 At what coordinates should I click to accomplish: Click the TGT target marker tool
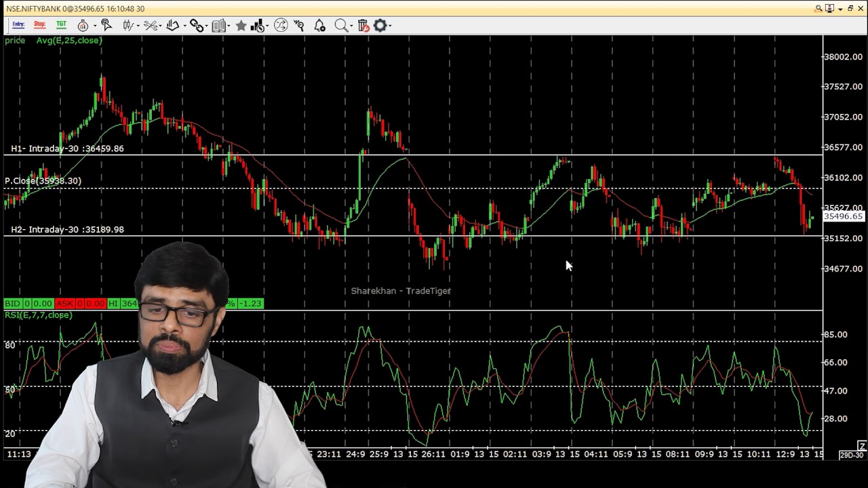(61, 25)
